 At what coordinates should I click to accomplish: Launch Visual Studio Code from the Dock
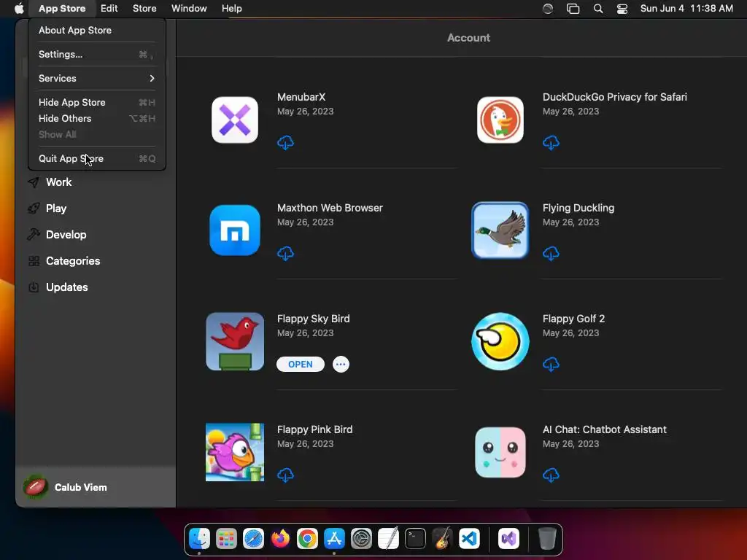[469, 539]
